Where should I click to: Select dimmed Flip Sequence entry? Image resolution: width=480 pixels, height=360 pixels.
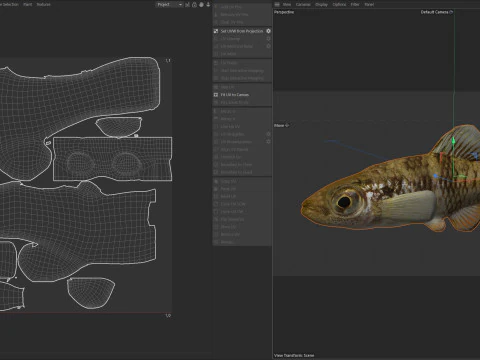point(232,220)
